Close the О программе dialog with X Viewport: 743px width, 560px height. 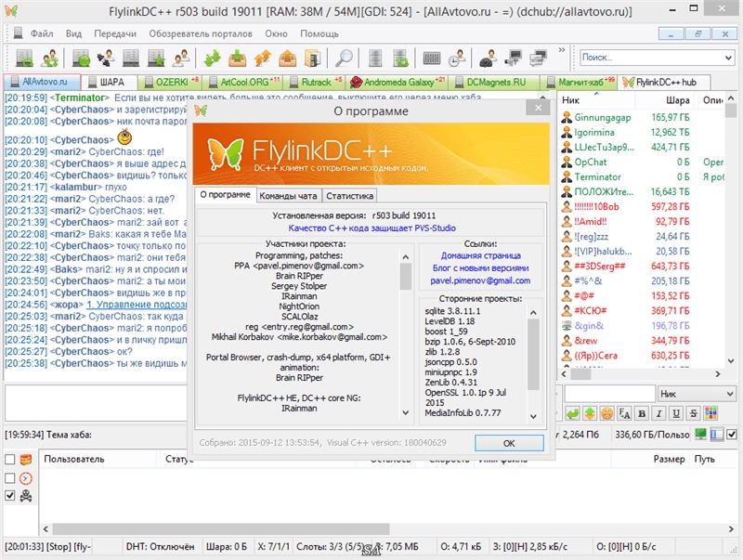point(538,108)
